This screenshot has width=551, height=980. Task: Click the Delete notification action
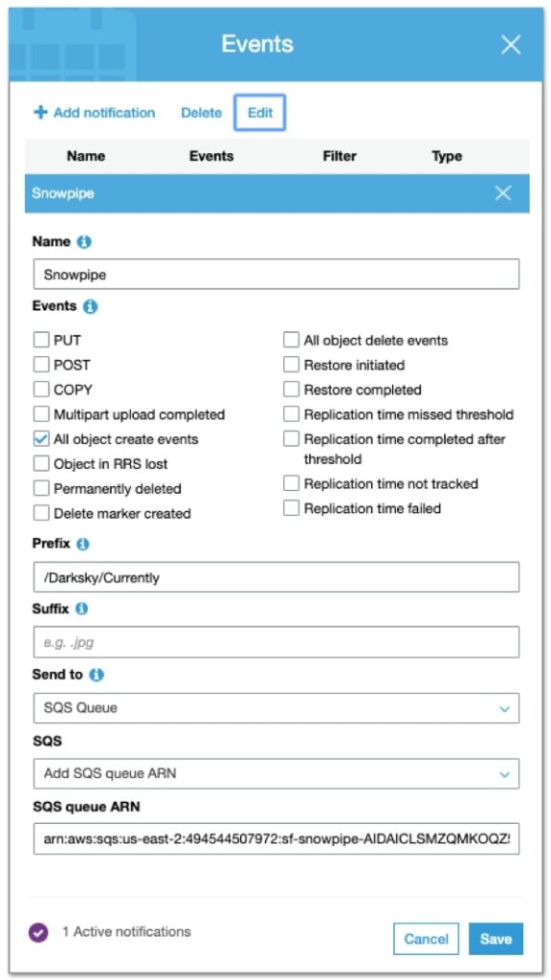[201, 112]
